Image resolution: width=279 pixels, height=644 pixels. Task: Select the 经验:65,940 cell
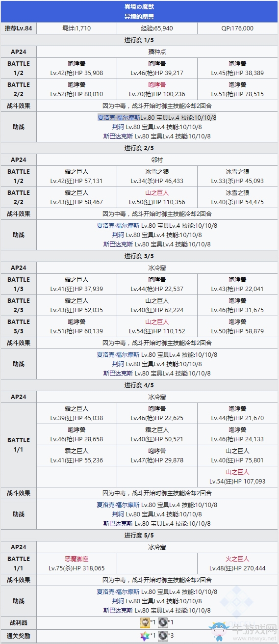(x=157, y=28)
